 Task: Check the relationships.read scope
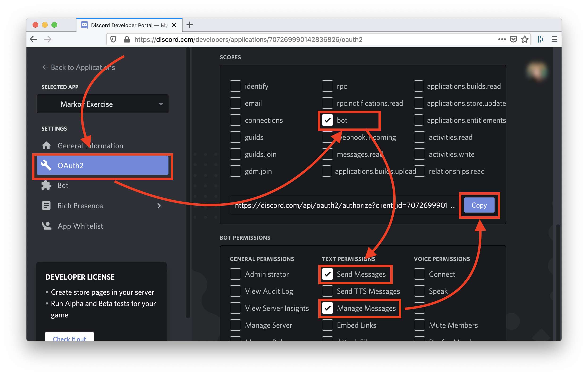(x=420, y=171)
